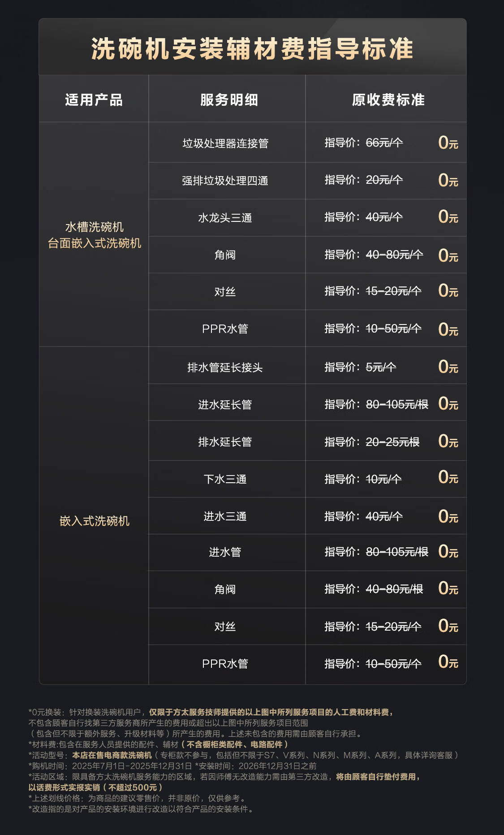Select the 服务明细 column header

(x=229, y=100)
